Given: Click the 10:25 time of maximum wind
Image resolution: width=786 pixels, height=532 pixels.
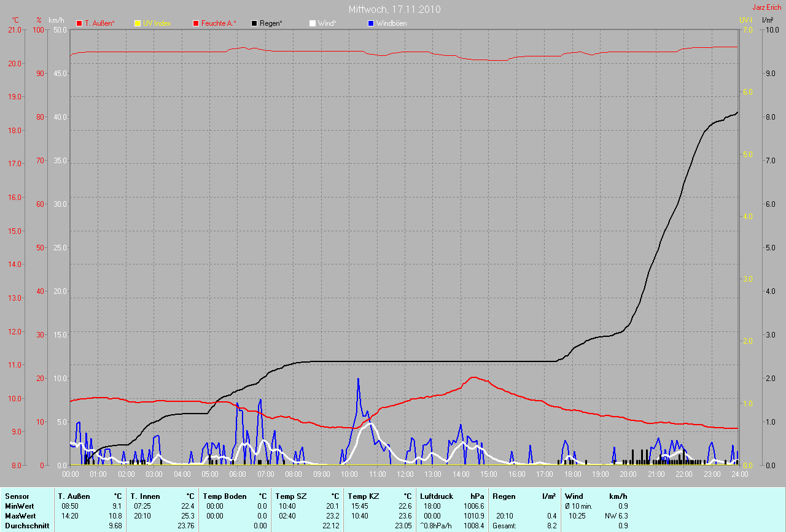Looking at the screenshot, I should coord(578,516).
